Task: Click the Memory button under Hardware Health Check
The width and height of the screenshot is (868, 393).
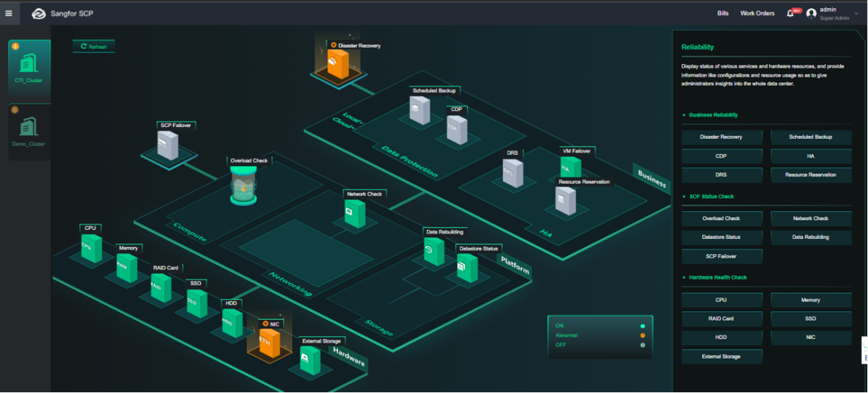Action: point(811,300)
